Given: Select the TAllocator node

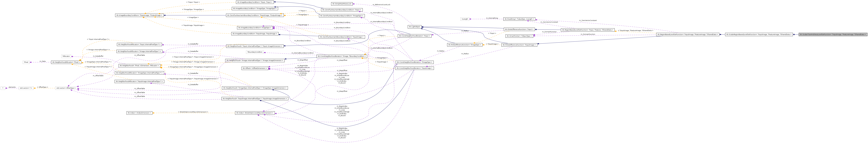Looking at the screenshot, I should click(66, 56).
